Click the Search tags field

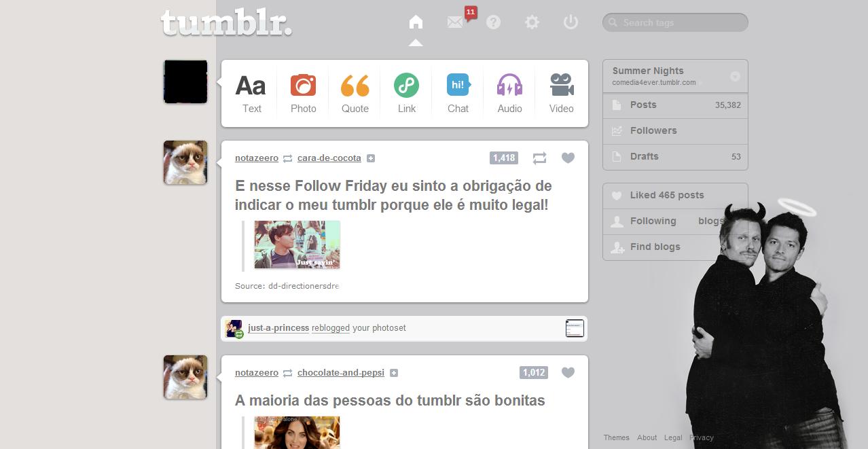pyautogui.click(x=675, y=22)
